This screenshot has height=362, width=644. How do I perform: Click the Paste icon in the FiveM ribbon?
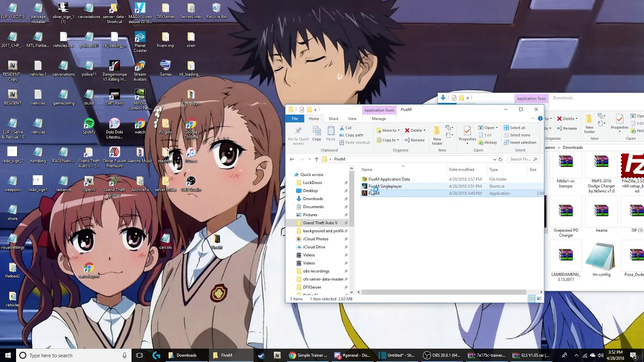click(x=331, y=134)
